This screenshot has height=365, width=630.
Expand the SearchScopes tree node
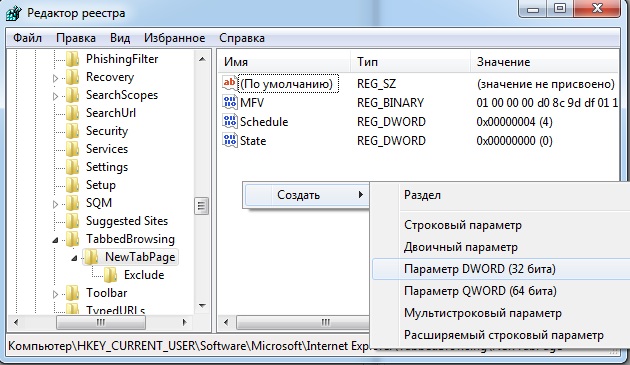55,96
